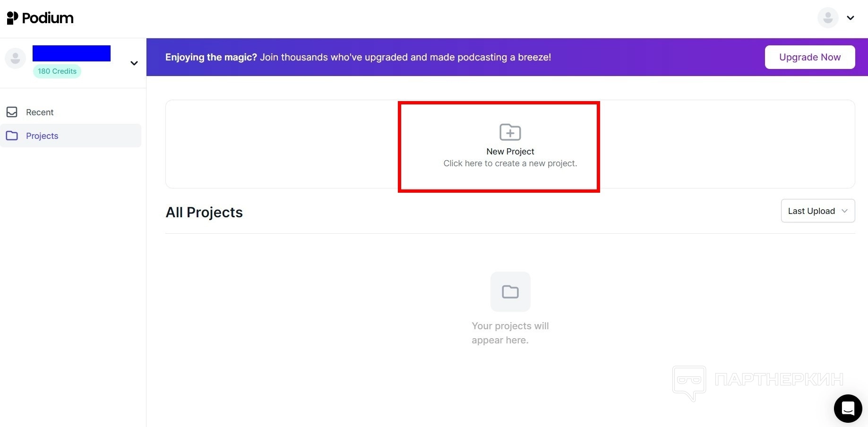The image size is (868, 427).
Task: Open the Last Upload sort dropdown
Action: pos(817,211)
